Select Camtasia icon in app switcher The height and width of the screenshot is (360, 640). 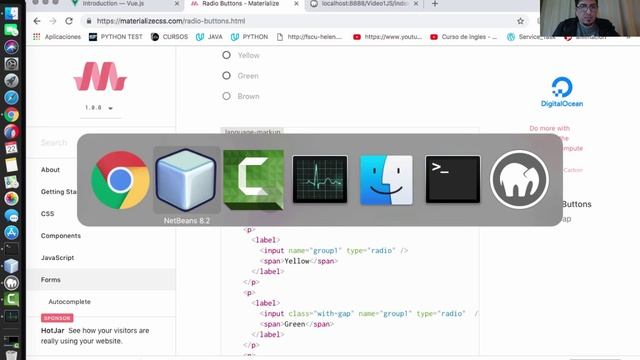pos(253,180)
